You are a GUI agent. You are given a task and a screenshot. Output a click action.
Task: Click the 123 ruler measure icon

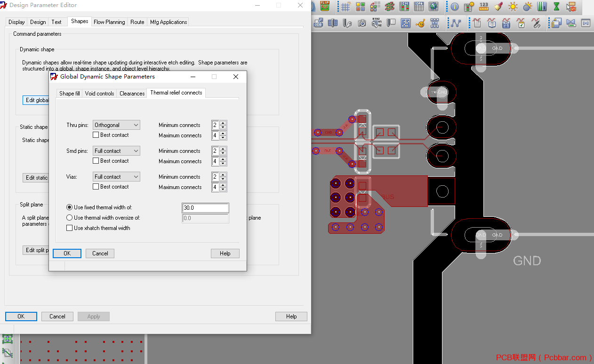[484, 7]
